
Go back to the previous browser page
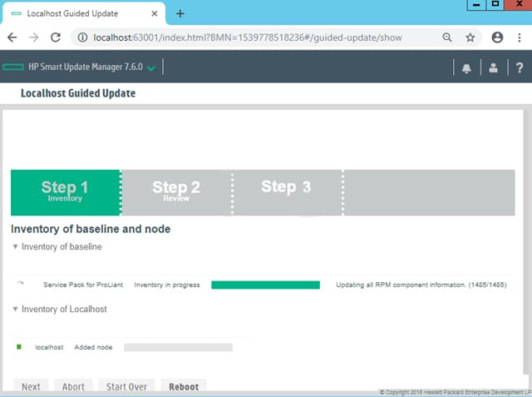pyautogui.click(x=12, y=37)
